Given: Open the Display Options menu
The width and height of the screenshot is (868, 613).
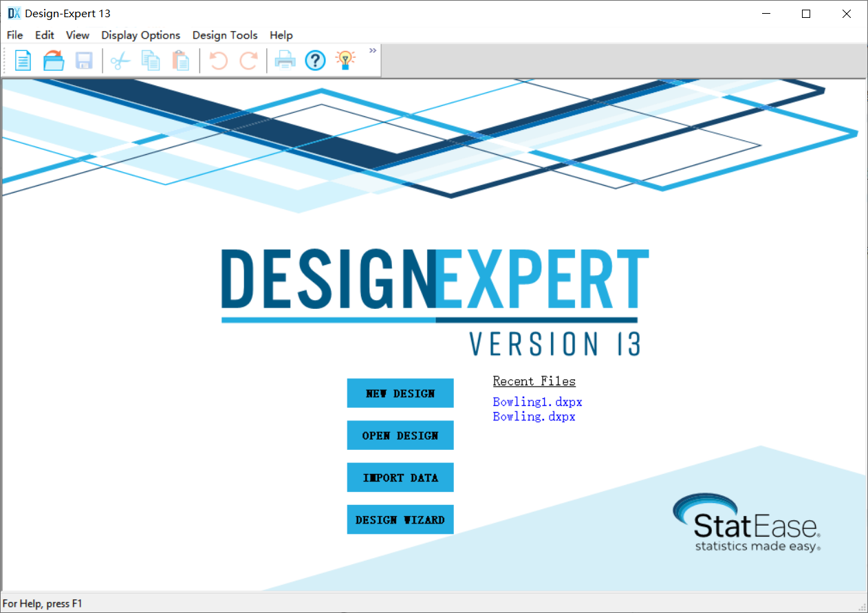Looking at the screenshot, I should point(141,35).
